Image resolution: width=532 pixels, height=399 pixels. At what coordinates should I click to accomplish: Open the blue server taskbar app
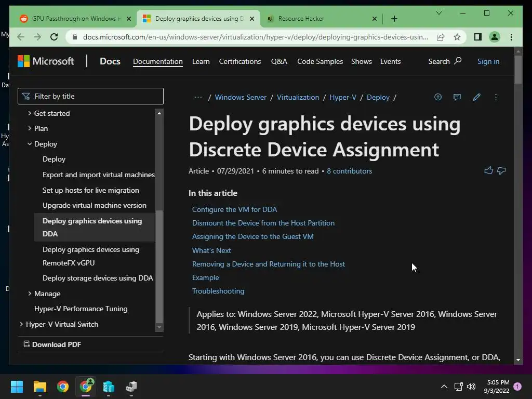click(x=109, y=387)
